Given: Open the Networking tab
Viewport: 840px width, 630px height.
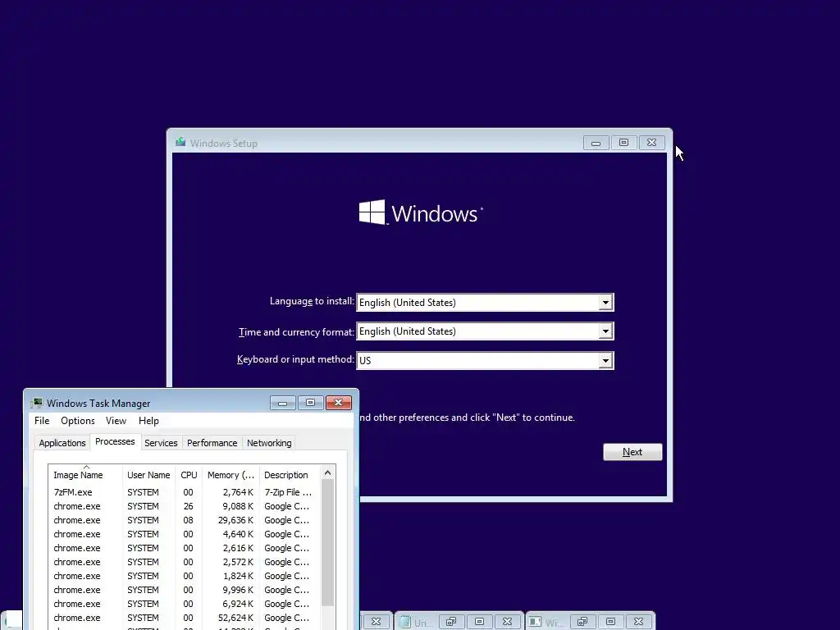Looking at the screenshot, I should point(269,443).
